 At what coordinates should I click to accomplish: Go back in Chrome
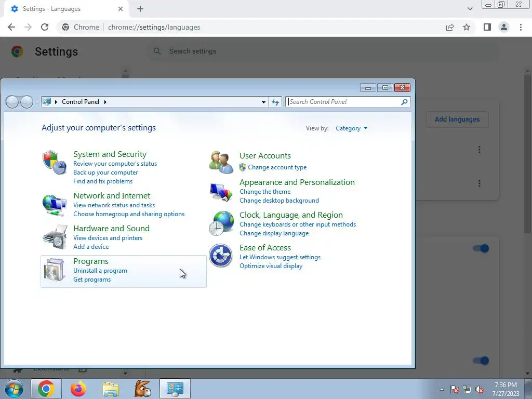pyautogui.click(x=11, y=27)
